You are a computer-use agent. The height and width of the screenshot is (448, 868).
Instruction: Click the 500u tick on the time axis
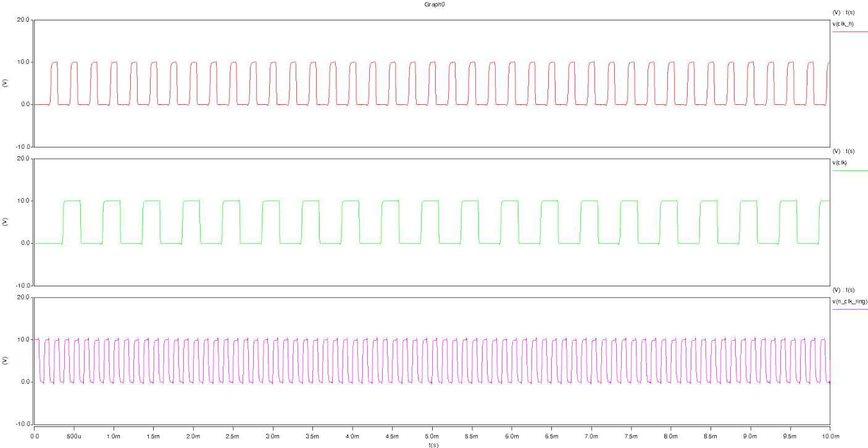click(x=74, y=436)
